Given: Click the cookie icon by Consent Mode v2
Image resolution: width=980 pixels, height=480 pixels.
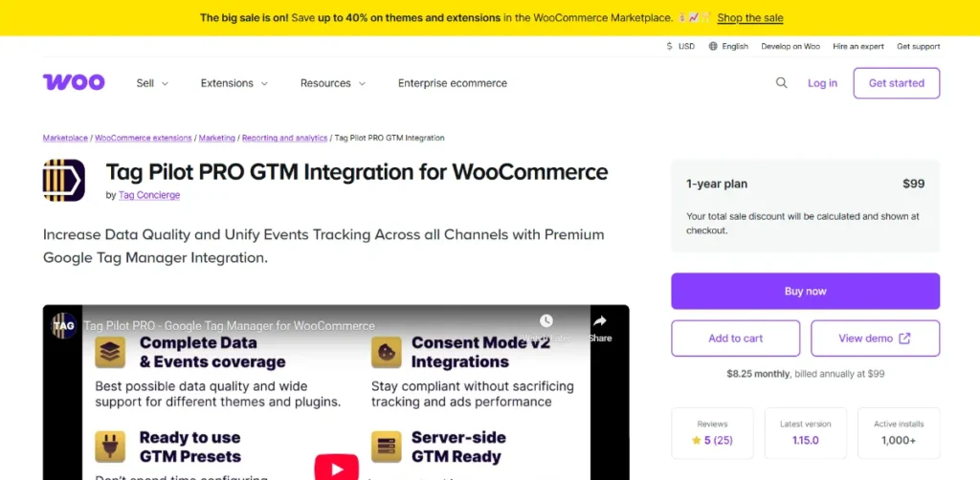Looking at the screenshot, I should coord(387,353).
